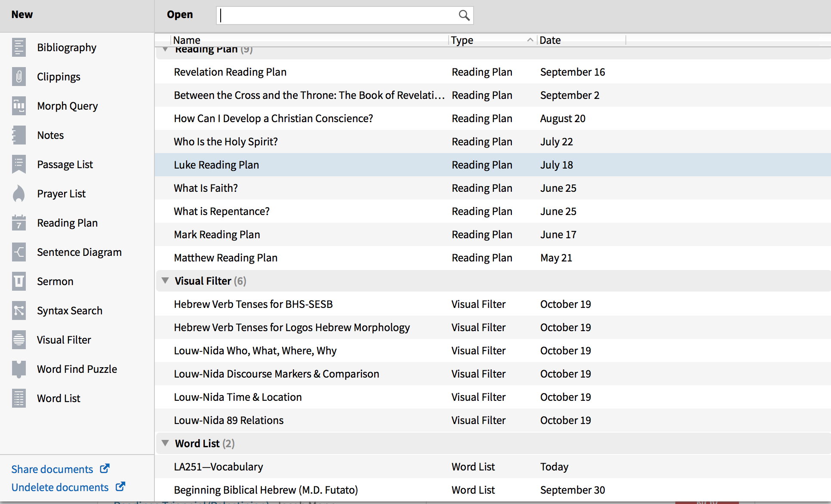Open the LA251—Vocabulary word list
This screenshot has height=504, width=831.
(219, 467)
